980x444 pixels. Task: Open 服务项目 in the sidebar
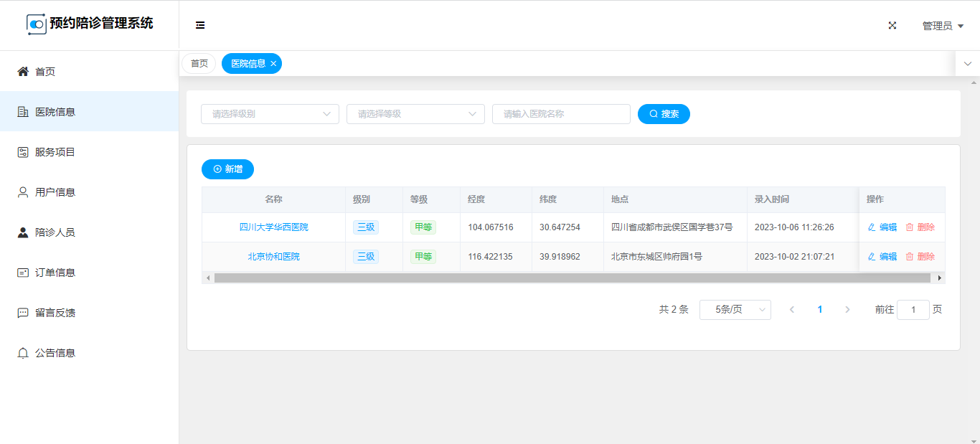click(55, 152)
